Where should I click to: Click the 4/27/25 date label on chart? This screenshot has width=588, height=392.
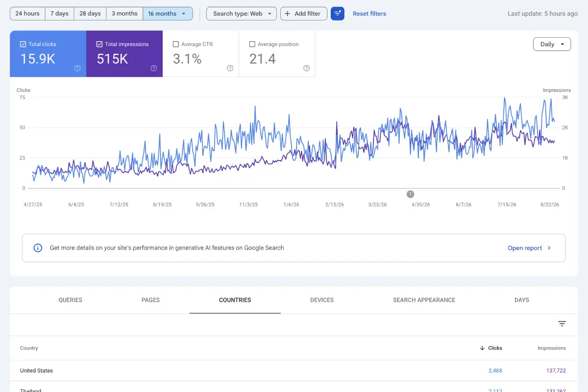tap(33, 204)
